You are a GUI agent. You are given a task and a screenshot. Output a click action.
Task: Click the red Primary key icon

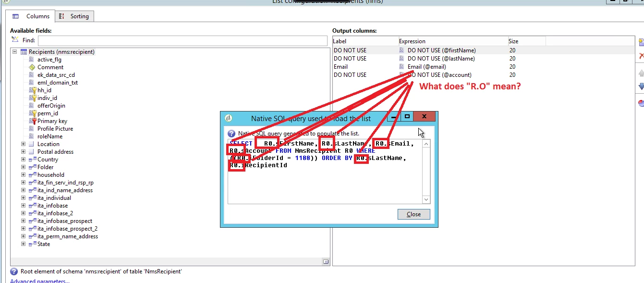pyautogui.click(x=32, y=121)
